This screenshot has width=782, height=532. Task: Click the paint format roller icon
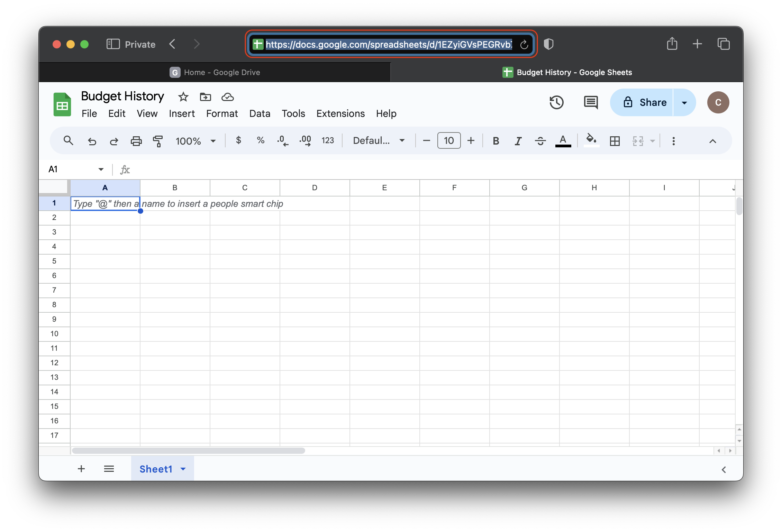[x=158, y=141]
